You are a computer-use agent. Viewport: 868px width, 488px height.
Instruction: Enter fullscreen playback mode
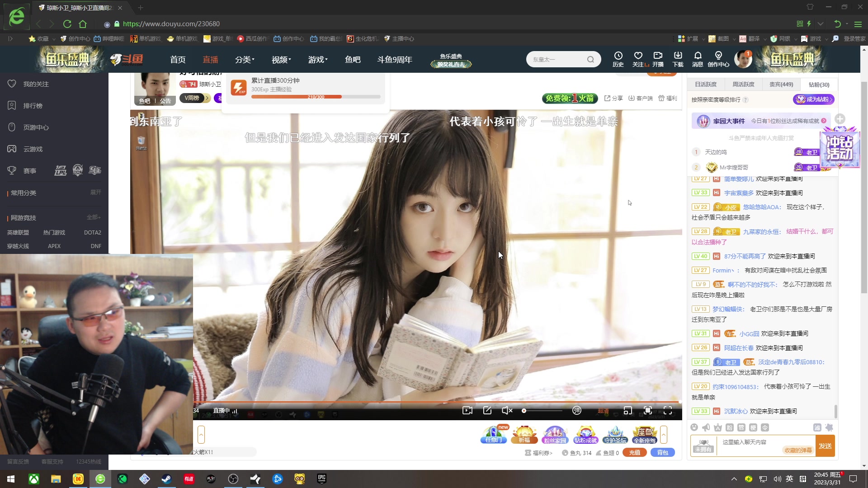pyautogui.click(x=668, y=411)
